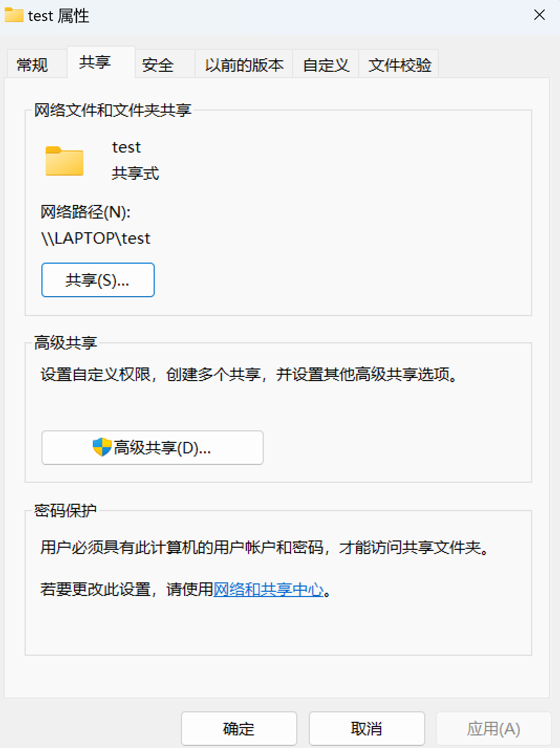Screen dimensions: 560x748
Task: Confirm with the 确定 button
Action: pos(239,729)
